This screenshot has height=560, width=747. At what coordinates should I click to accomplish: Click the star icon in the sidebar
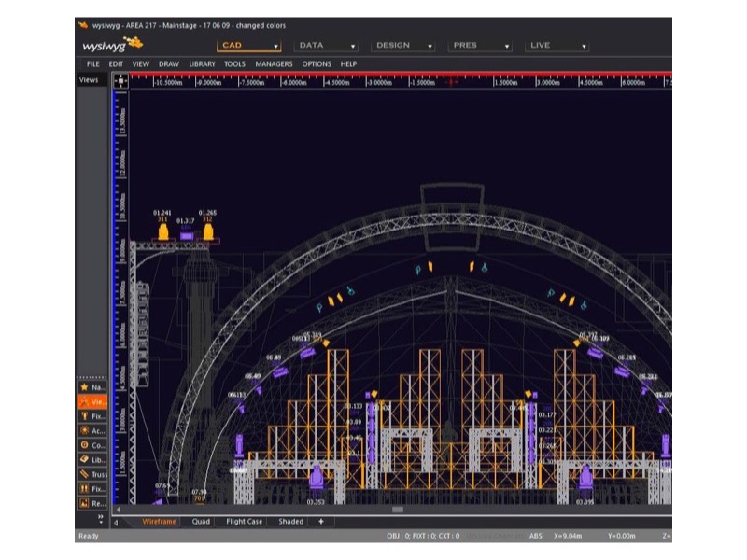pyautogui.click(x=85, y=386)
